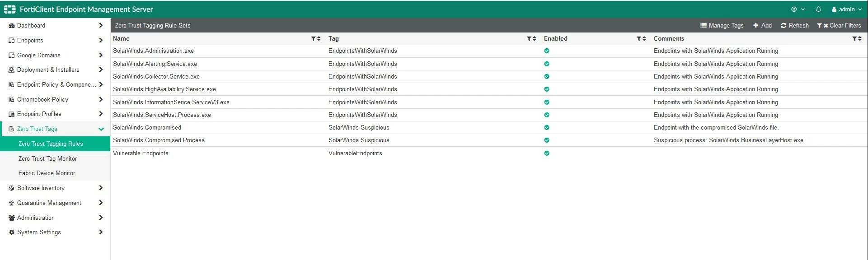Image resolution: width=868 pixels, height=260 pixels.
Task: Open the admin user menu
Action: point(847,9)
